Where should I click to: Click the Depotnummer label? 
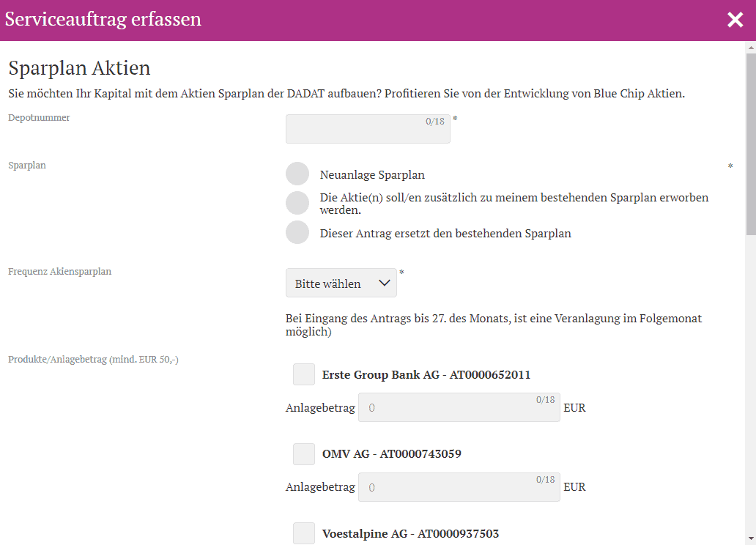[39, 118]
